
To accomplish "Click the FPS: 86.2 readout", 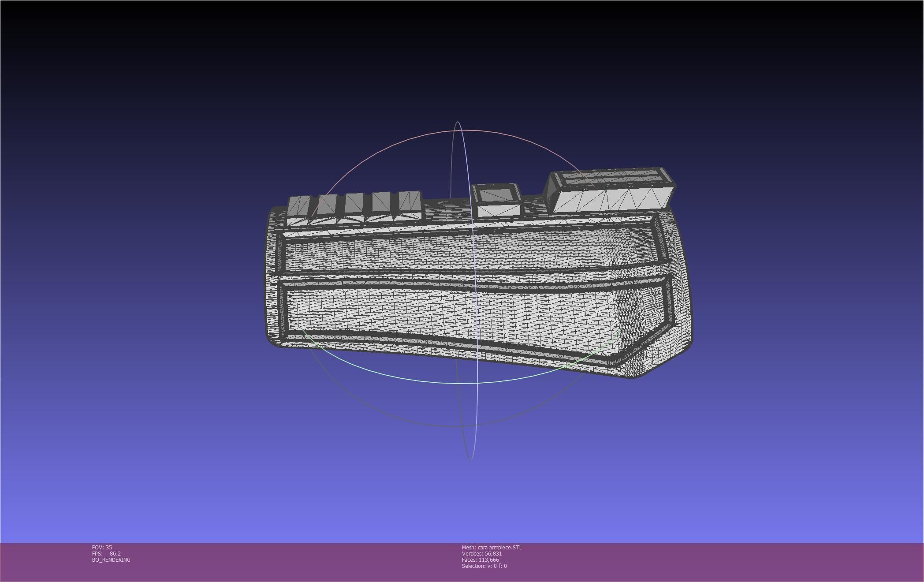I will coord(106,553).
